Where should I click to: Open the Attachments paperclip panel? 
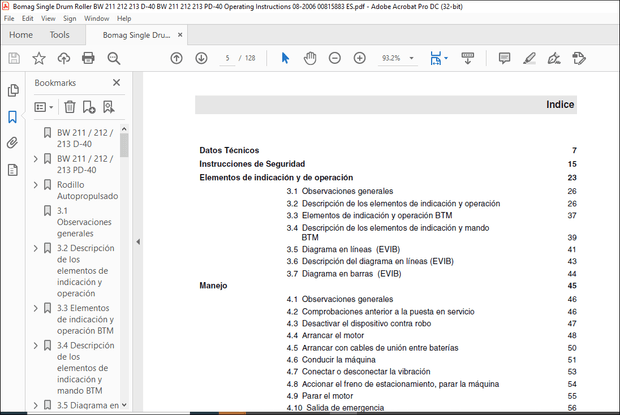[x=13, y=143]
